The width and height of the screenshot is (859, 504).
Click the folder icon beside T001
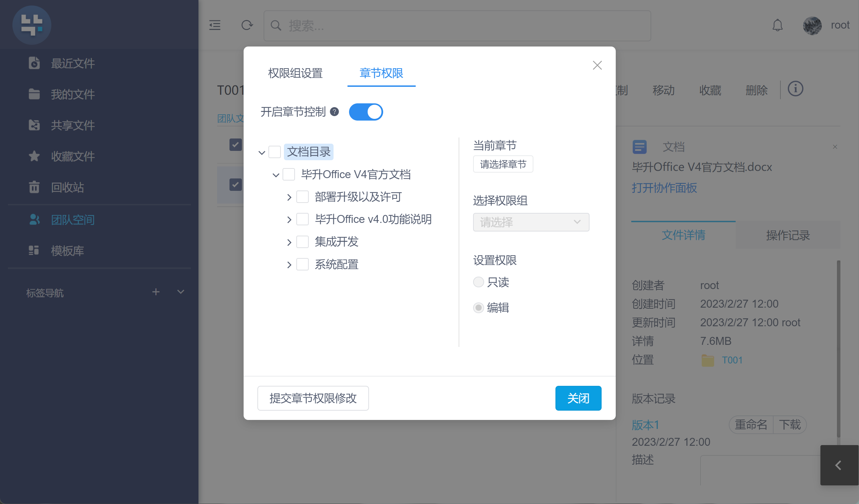[x=708, y=360]
